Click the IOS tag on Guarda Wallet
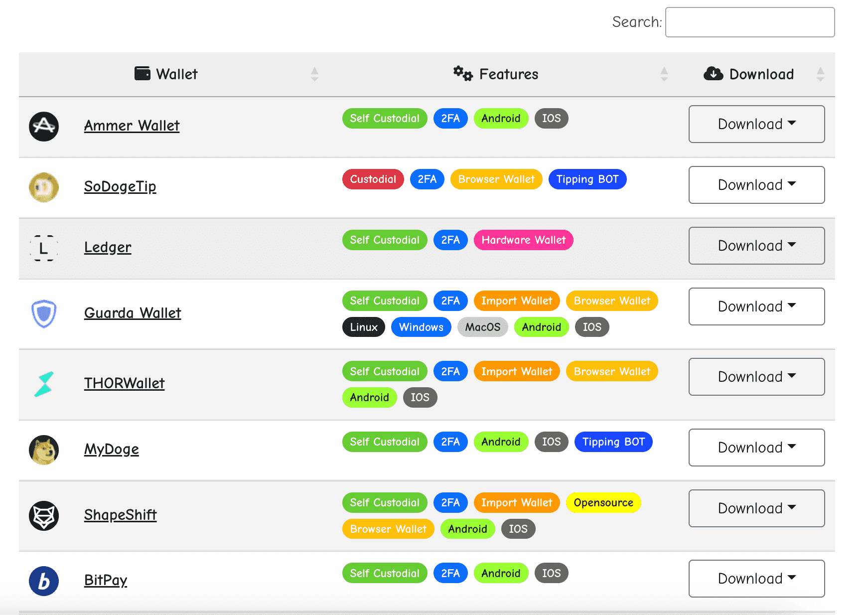 [592, 327]
